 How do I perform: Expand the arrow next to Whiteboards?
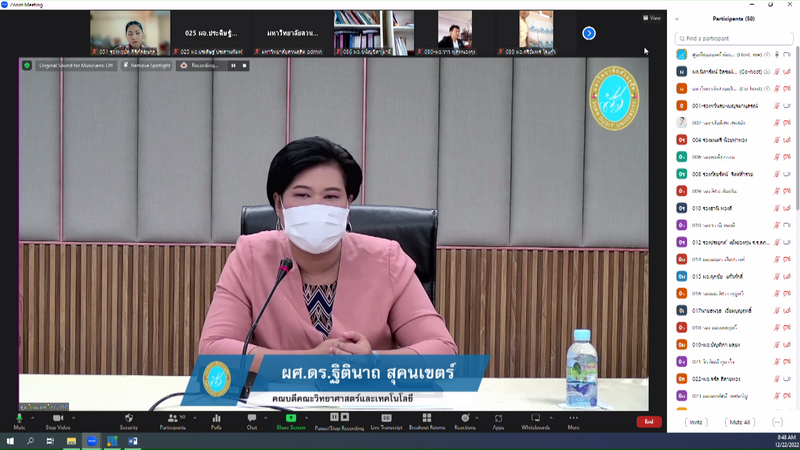tap(551, 418)
